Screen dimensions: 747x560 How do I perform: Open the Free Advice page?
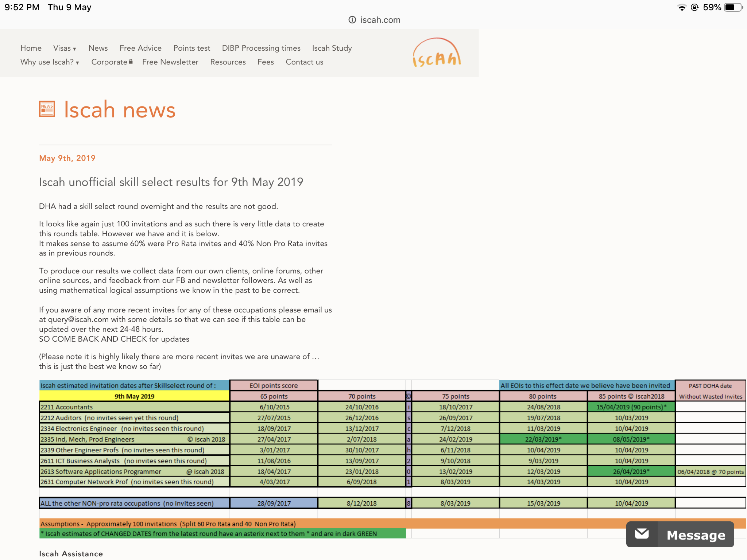[x=140, y=48]
